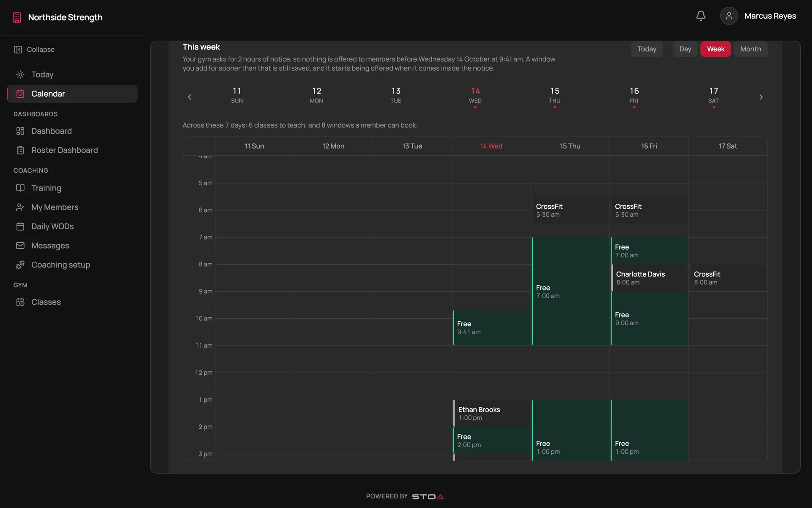812x508 pixels.
Task: Go to the next week with right chevron
Action: point(761,97)
